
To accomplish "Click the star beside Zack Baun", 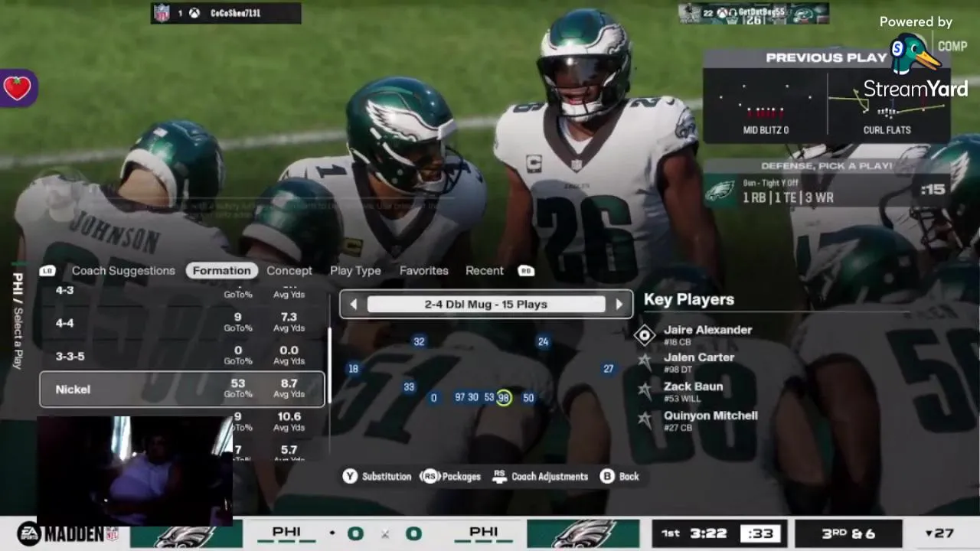I will pyautogui.click(x=645, y=390).
